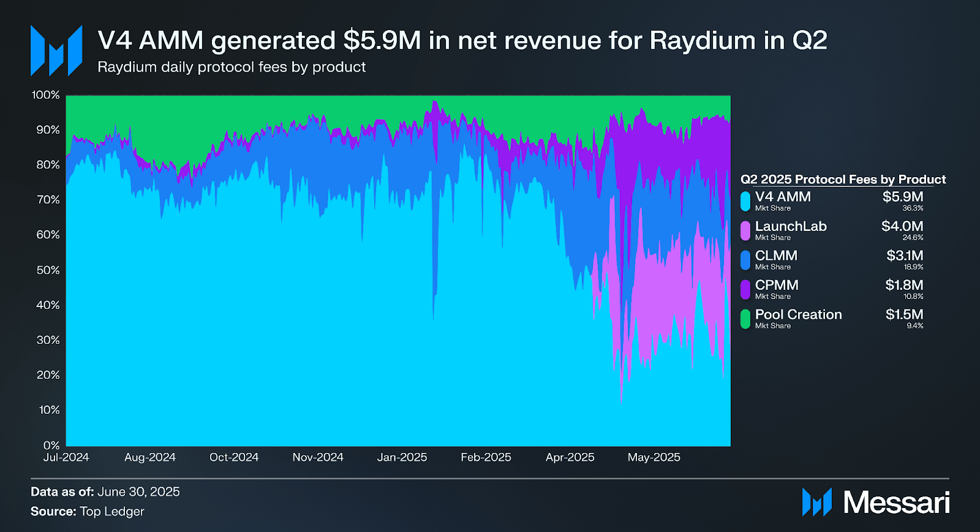The height and width of the screenshot is (532, 980).
Task: Click the 'V4 AMM' legend label
Action: (x=783, y=197)
